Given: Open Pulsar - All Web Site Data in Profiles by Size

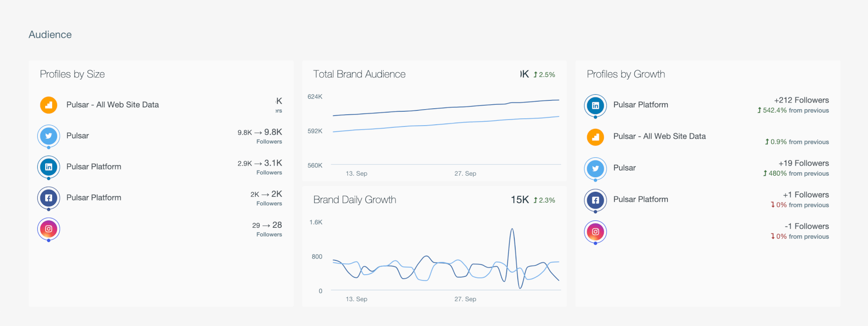Looking at the screenshot, I should pos(112,105).
